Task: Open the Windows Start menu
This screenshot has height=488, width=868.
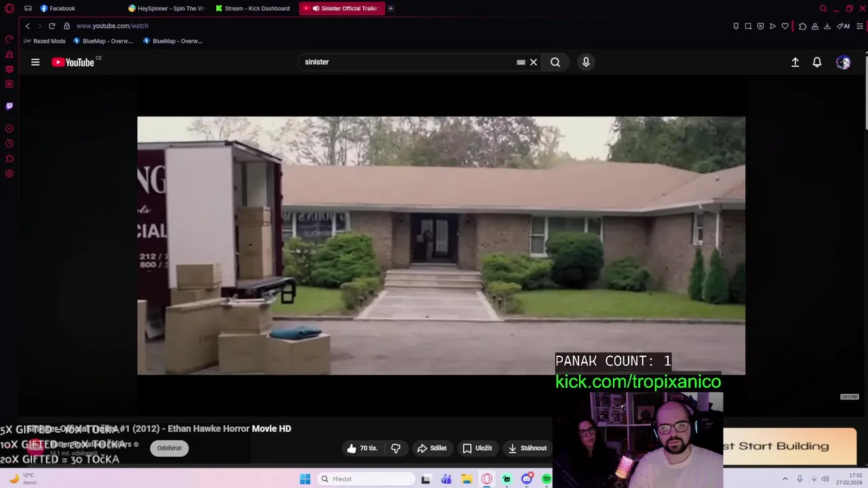Action: click(x=305, y=479)
